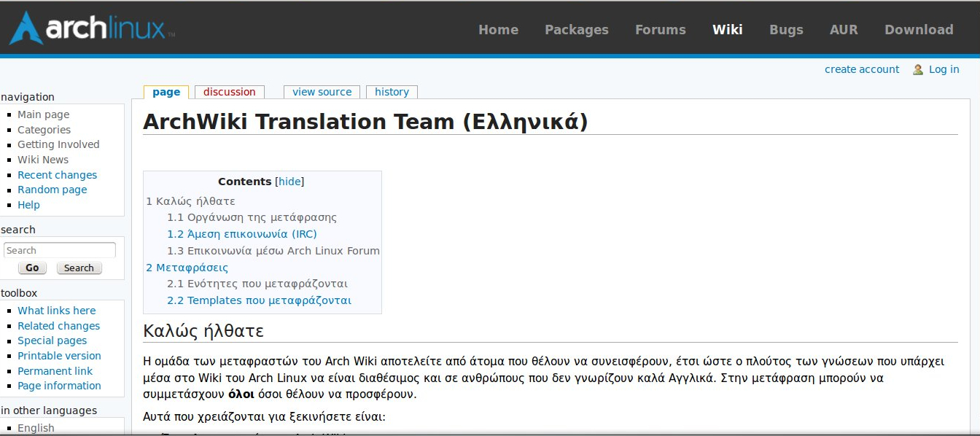980x436 pixels.
Task: Open Related changes in toolbox
Action: [58, 326]
